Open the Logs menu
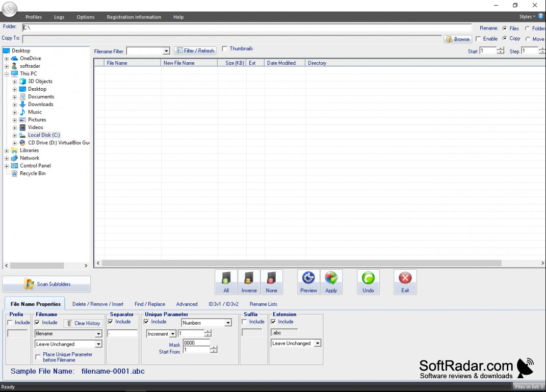Image resolution: width=546 pixels, height=392 pixels. (59, 17)
